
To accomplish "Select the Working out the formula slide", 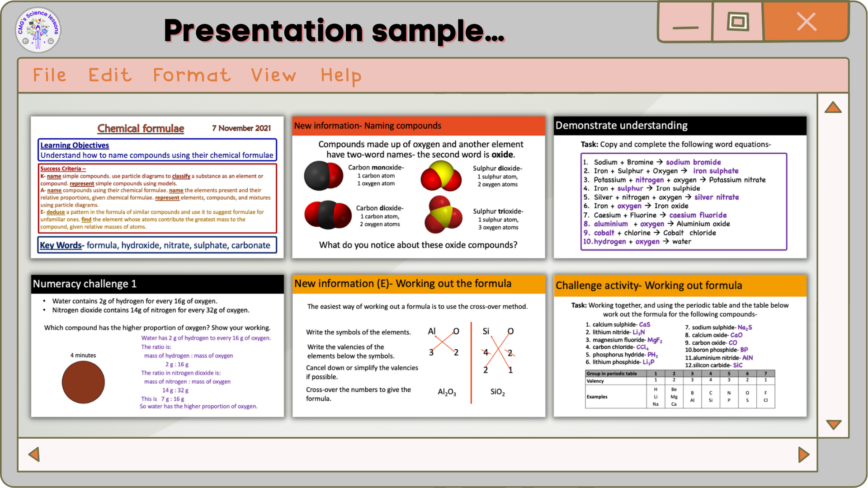I will pos(419,345).
